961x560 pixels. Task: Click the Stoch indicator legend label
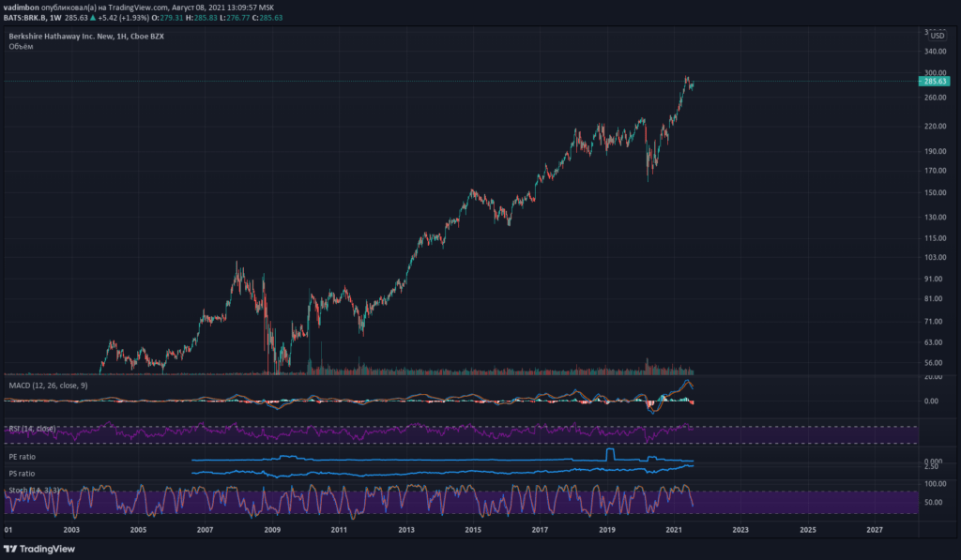pos(34,490)
